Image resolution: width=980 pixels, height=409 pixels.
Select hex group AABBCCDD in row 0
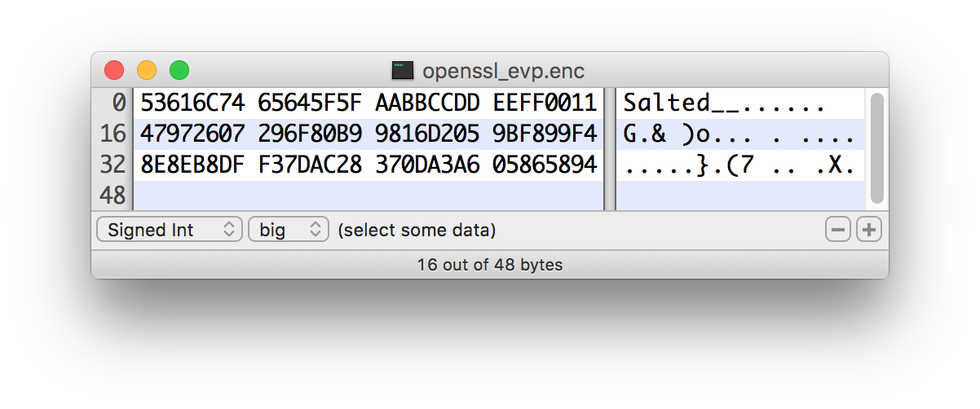click(427, 103)
